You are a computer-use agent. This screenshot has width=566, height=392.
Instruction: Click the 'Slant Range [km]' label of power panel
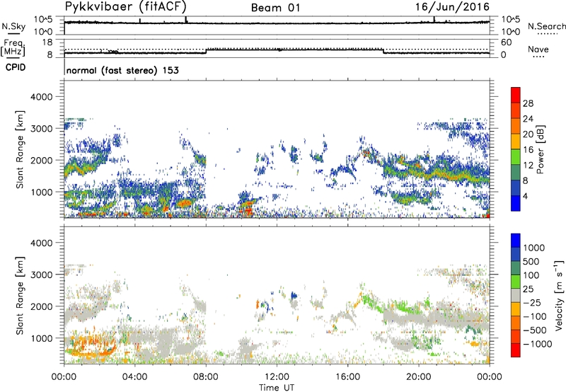coord(20,149)
